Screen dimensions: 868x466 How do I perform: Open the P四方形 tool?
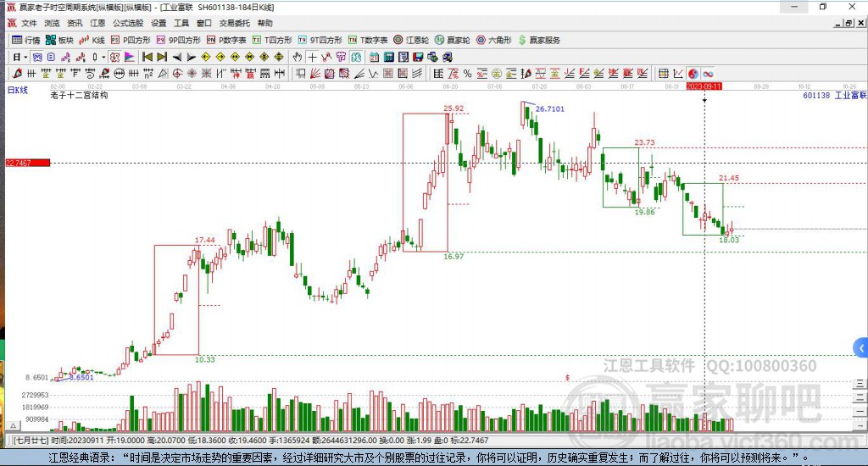pos(131,40)
